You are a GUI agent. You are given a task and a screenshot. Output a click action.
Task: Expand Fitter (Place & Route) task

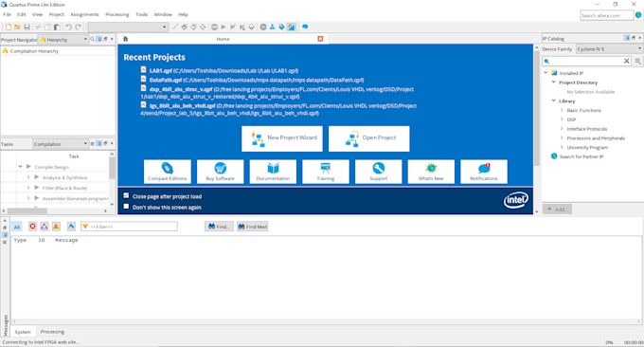(28, 188)
